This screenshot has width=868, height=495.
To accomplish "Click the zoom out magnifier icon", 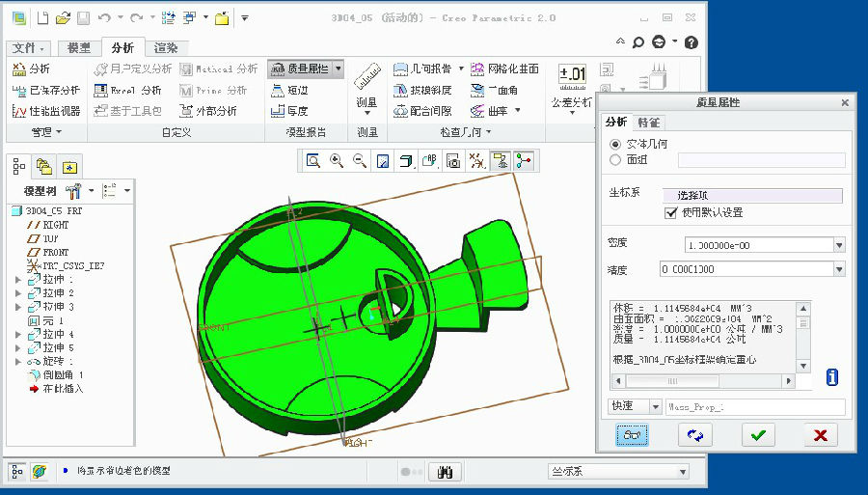I will coord(360,161).
